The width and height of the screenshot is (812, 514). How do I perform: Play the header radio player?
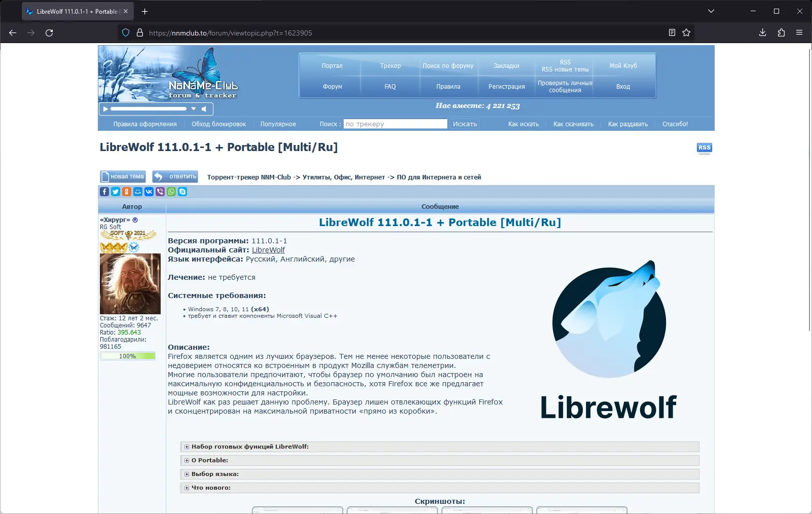click(105, 109)
